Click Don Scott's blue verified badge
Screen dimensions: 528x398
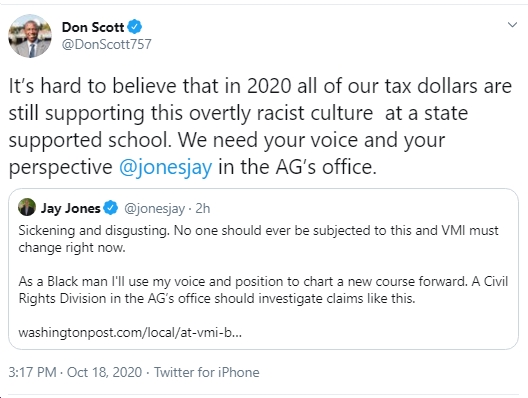coord(134,27)
